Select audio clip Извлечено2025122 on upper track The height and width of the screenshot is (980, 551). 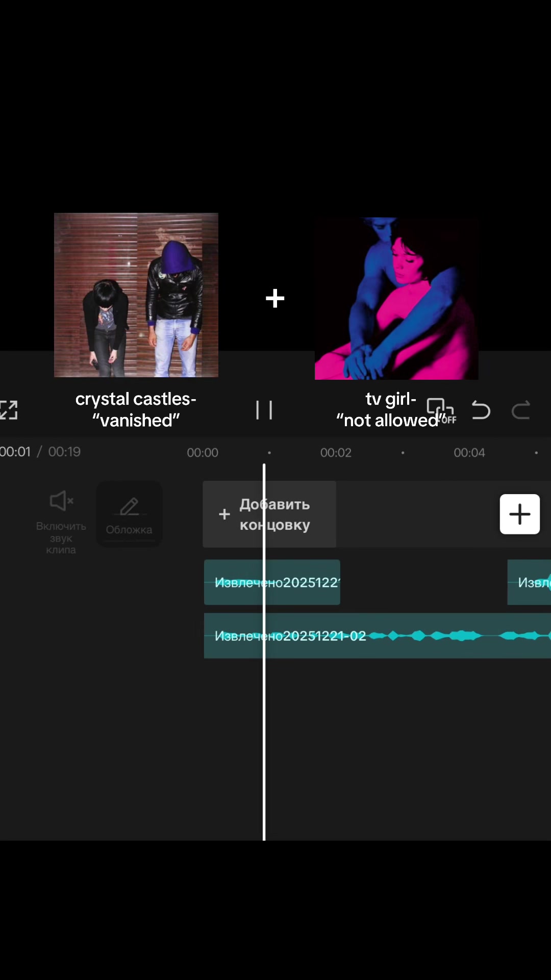(272, 582)
